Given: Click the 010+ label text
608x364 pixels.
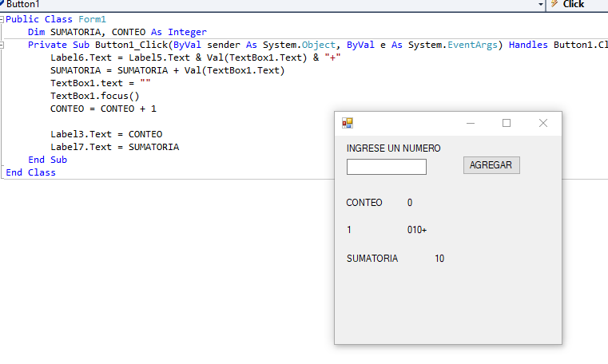Looking at the screenshot, I should point(417,230).
